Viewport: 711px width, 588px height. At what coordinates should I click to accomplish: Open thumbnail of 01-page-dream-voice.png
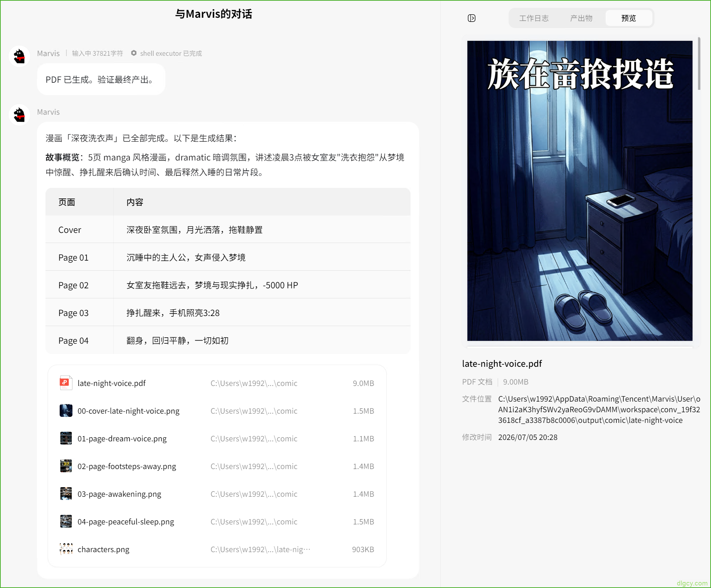point(66,438)
